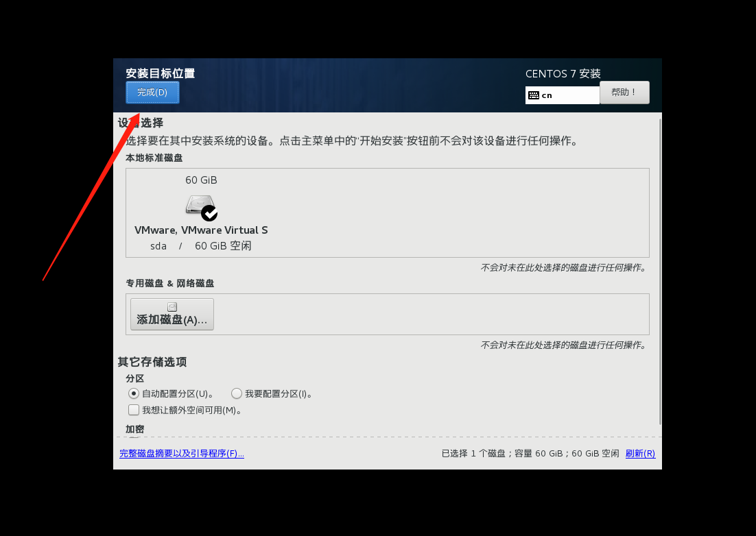This screenshot has width=756, height=536.
Task: Click the keyboard icon beside cn
Action: (534, 95)
